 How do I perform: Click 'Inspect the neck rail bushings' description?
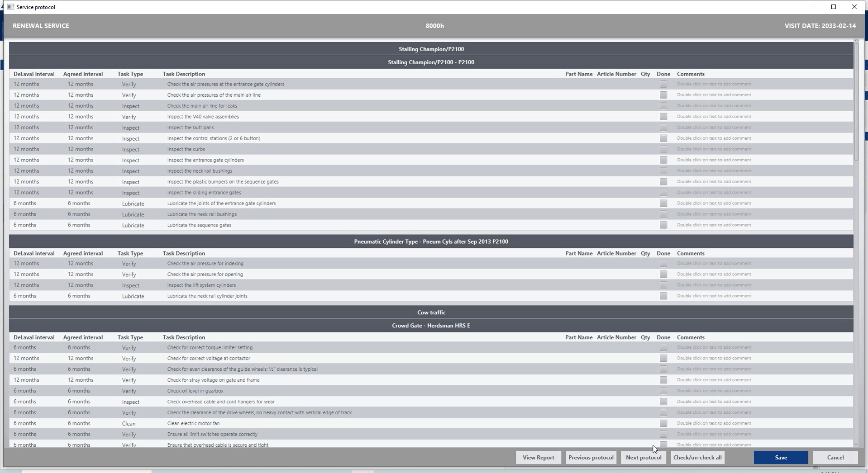(200, 171)
